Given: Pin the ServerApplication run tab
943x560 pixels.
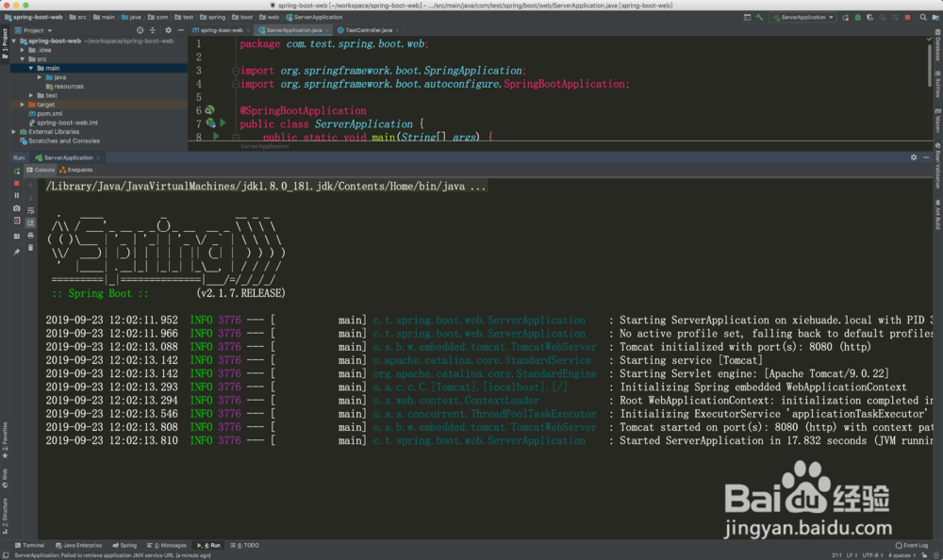Looking at the screenshot, I should 17,252.
